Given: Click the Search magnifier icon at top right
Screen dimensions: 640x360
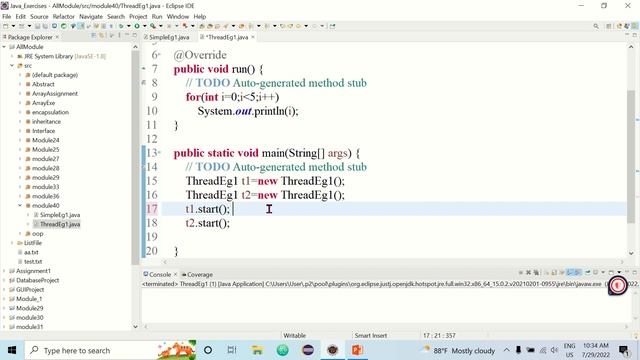Looking at the screenshot, I should tap(596, 26).
